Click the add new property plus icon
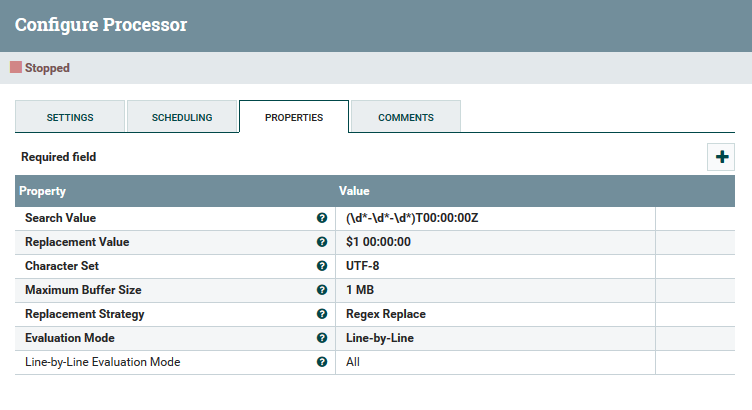The width and height of the screenshot is (752, 410). (x=722, y=157)
